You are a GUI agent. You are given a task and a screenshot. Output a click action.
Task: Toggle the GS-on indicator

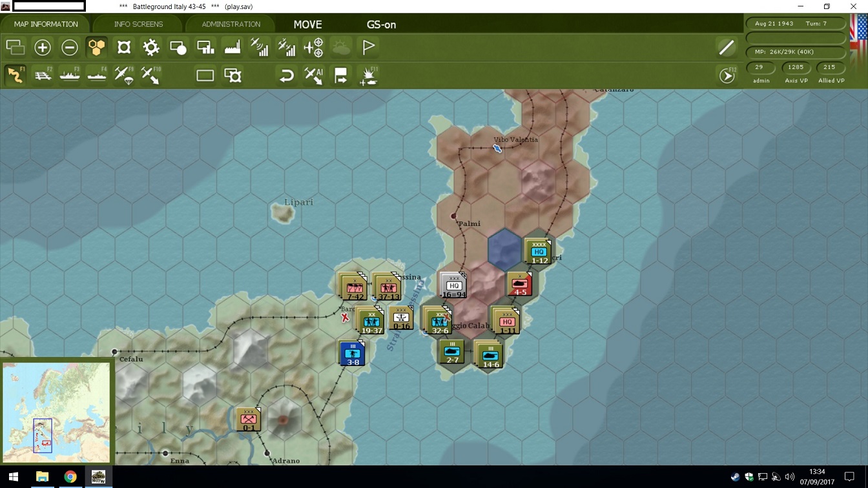[381, 25]
